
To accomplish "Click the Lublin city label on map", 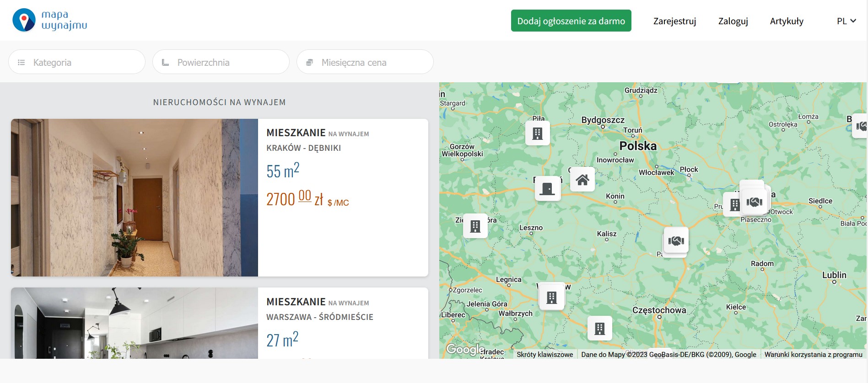I will 834,275.
